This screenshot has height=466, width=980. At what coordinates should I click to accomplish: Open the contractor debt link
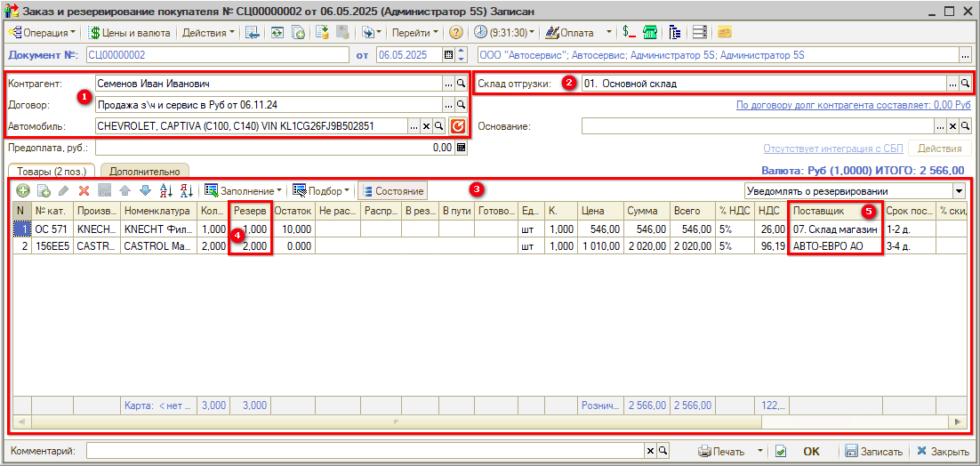click(854, 105)
